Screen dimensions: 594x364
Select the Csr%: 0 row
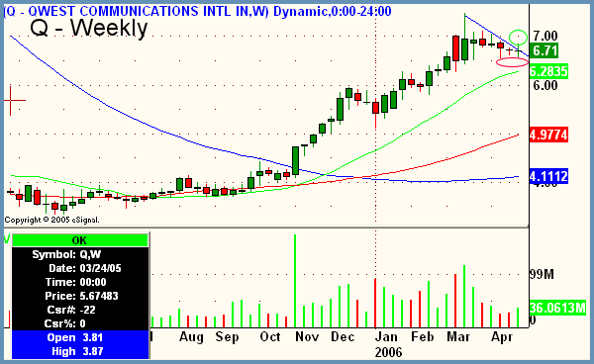pyautogui.click(x=79, y=323)
